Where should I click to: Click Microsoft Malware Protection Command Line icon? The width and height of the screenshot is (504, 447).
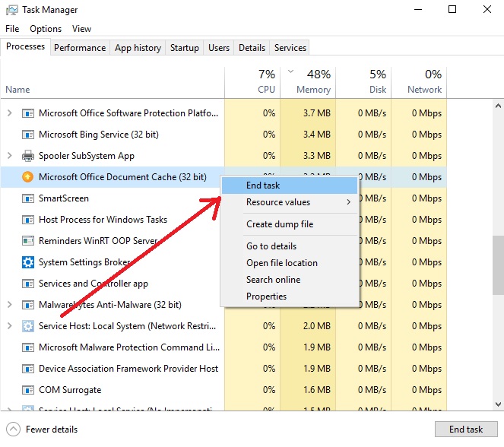(x=28, y=347)
